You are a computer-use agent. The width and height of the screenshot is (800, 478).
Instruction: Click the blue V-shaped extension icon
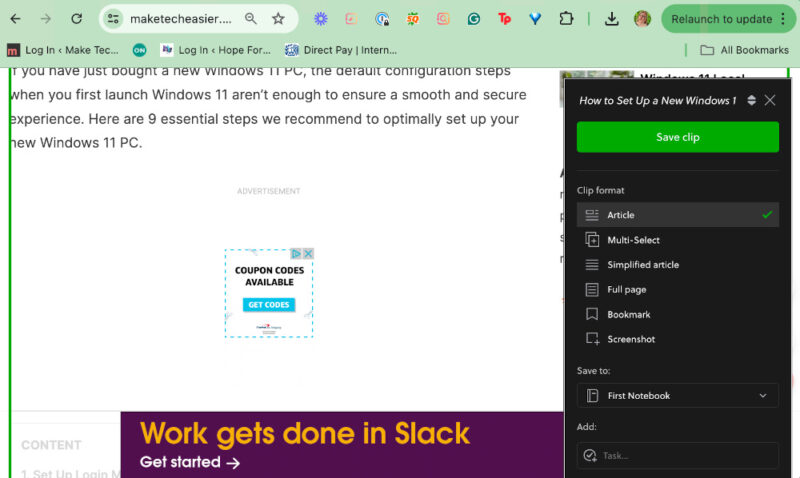[535, 19]
